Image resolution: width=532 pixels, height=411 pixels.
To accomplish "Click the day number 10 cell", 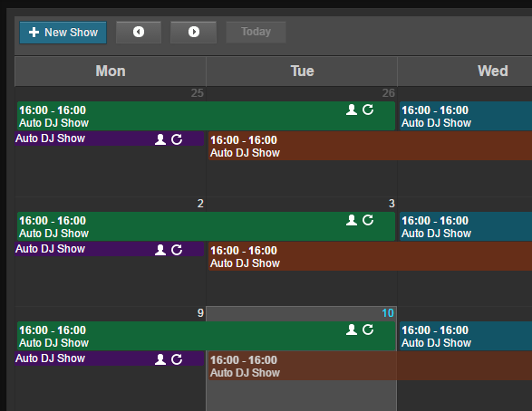I will (x=388, y=313).
